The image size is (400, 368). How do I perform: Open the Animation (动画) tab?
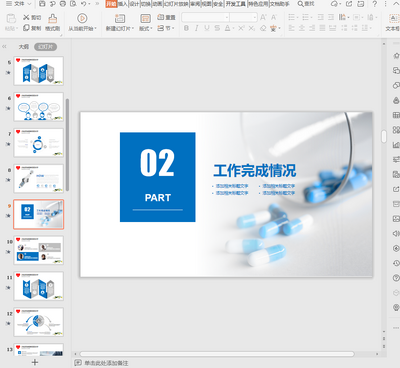157,4
